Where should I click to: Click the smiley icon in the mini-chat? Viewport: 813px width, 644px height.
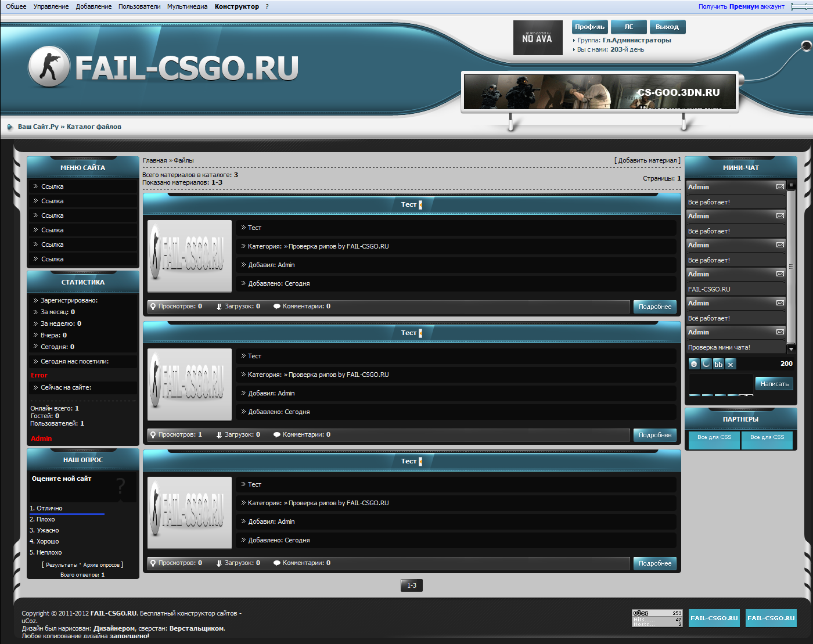pyautogui.click(x=693, y=364)
